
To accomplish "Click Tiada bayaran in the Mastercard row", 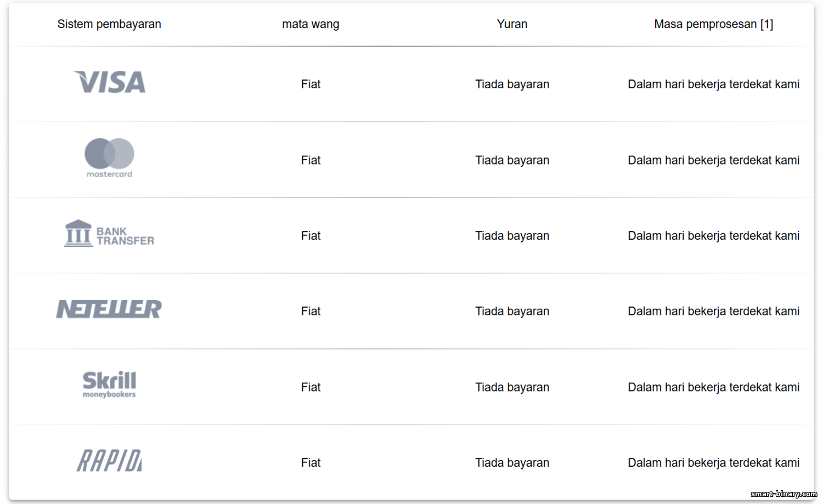I will [512, 160].
